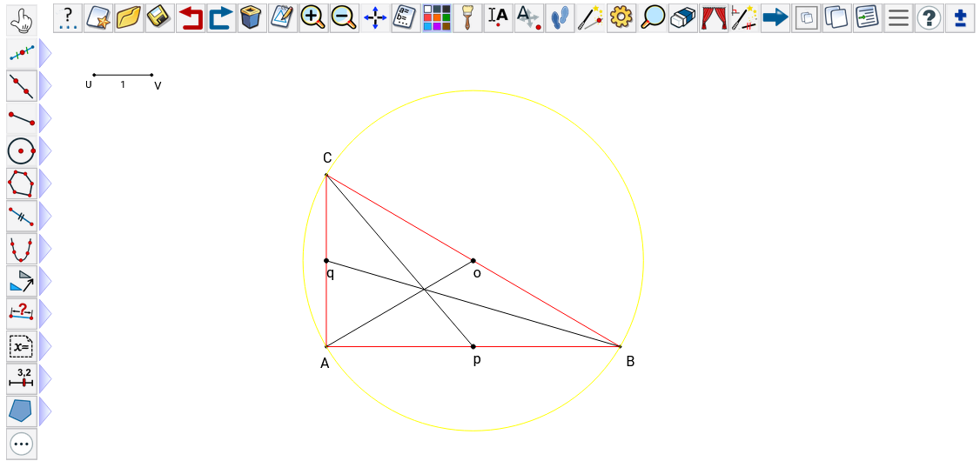The height and width of the screenshot is (461, 980).
Task: Expand the point tool group arrow
Action: [44, 53]
